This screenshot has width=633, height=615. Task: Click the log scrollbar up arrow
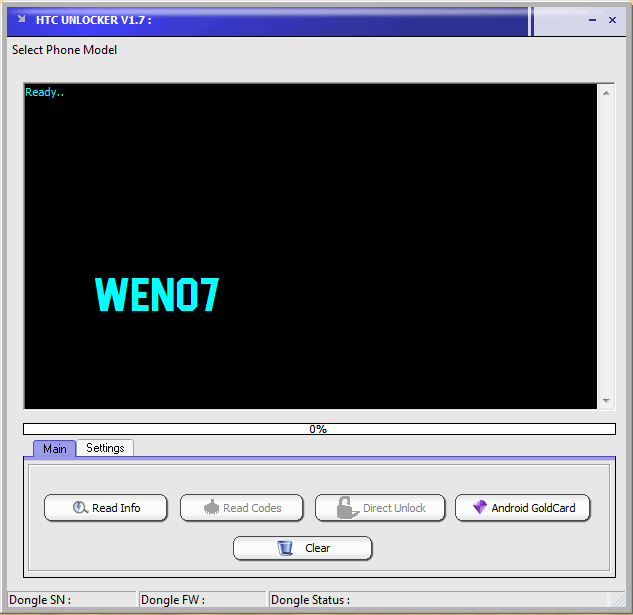point(606,93)
